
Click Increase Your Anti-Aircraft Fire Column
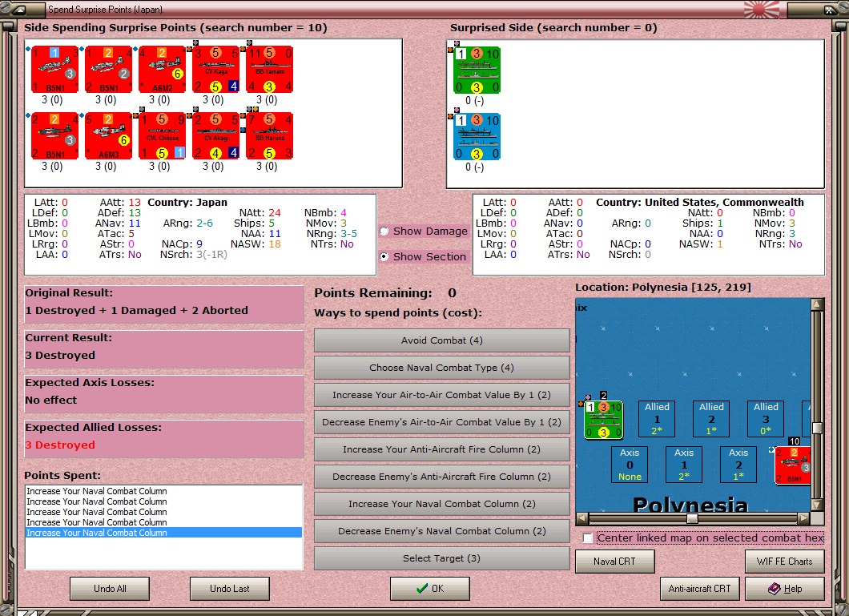[x=442, y=449]
